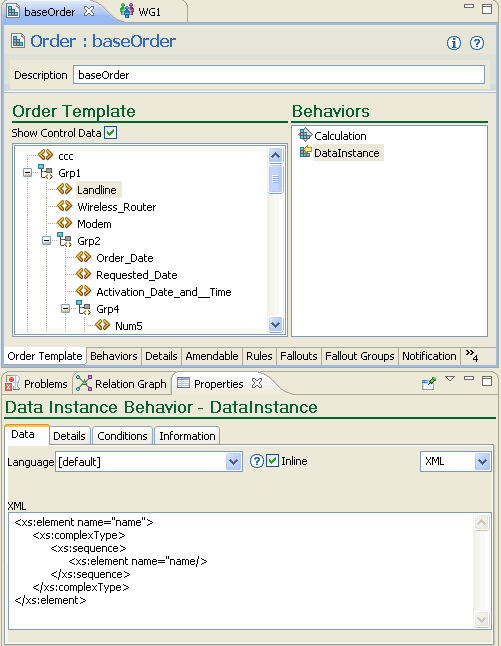
Task: Open the Conditions properties tab
Action: (122, 436)
